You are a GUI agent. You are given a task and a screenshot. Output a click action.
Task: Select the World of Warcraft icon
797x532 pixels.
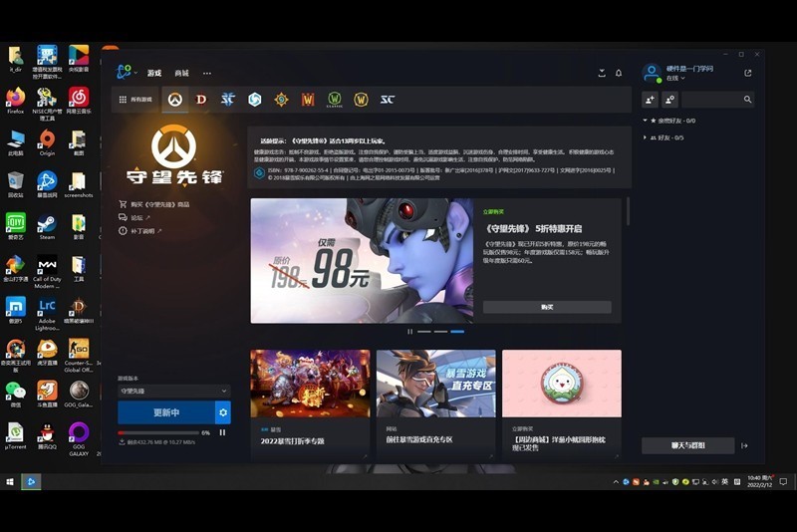361,100
